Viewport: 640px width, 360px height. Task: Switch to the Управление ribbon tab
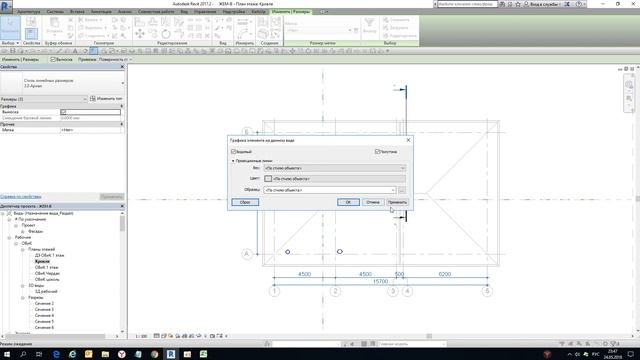click(205, 12)
